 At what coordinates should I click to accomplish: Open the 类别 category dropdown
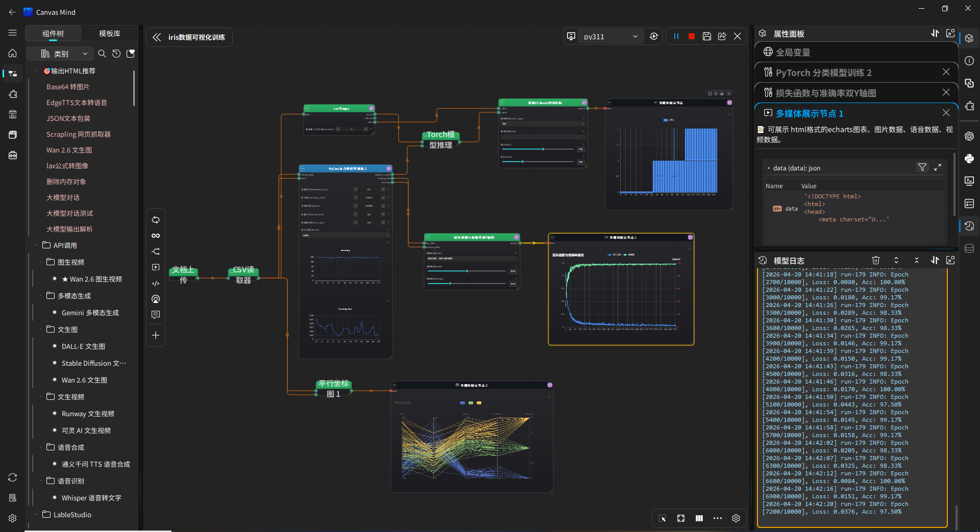pos(60,54)
